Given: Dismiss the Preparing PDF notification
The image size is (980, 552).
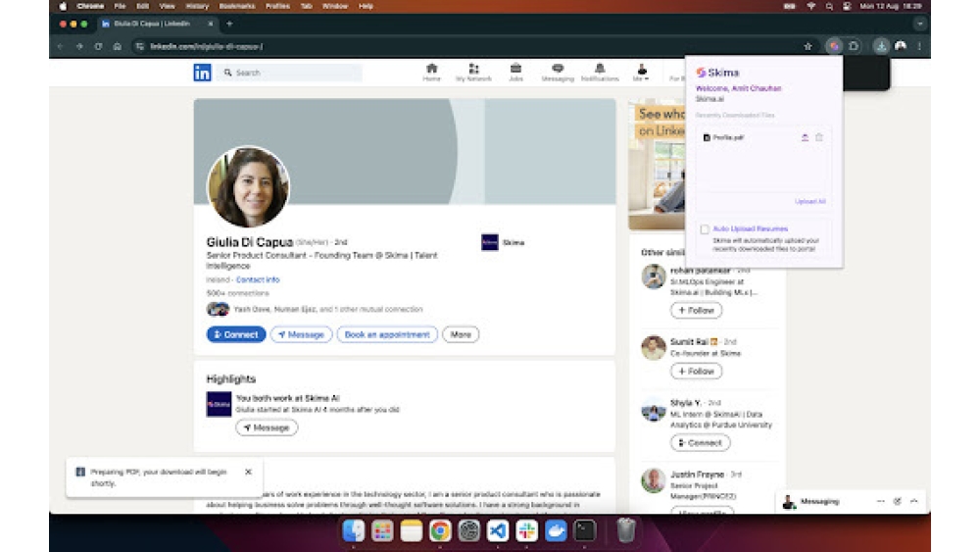Looking at the screenshot, I should pyautogui.click(x=248, y=472).
